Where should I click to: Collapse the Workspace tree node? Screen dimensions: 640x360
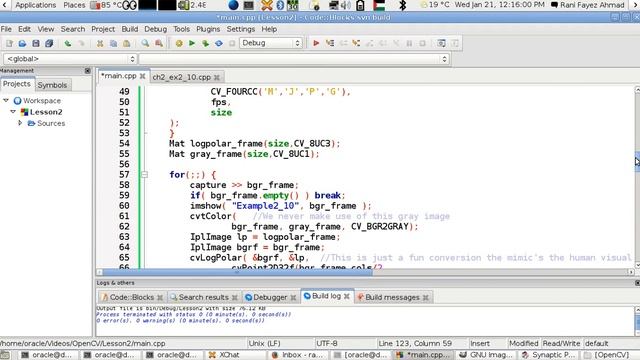pos(6,100)
